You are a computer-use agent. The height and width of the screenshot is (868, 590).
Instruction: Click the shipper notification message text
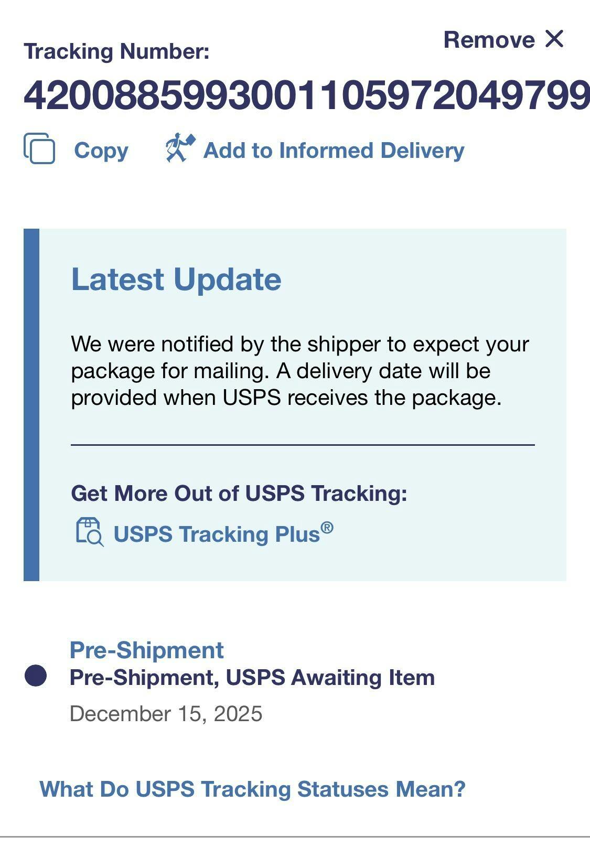[299, 371]
